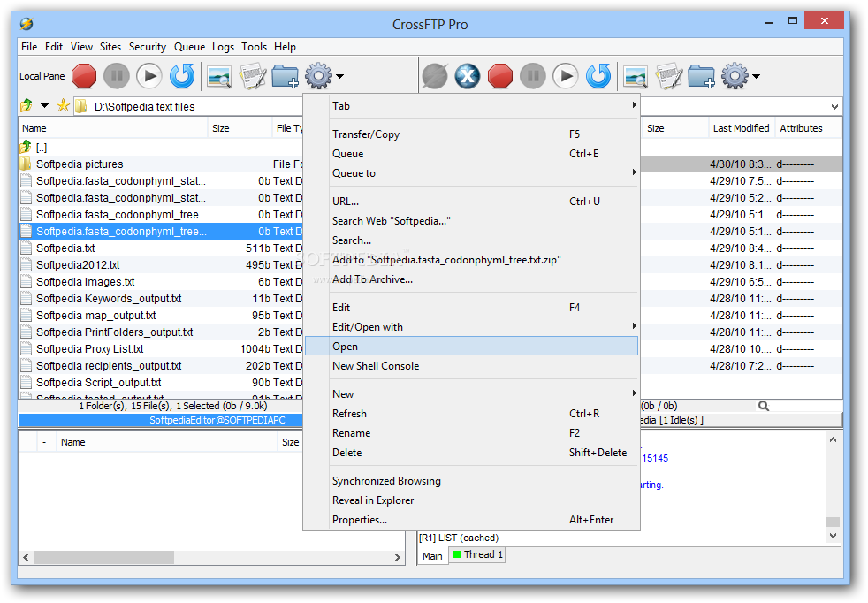Select the Softpedia Proxy List.txt file

(x=89, y=349)
